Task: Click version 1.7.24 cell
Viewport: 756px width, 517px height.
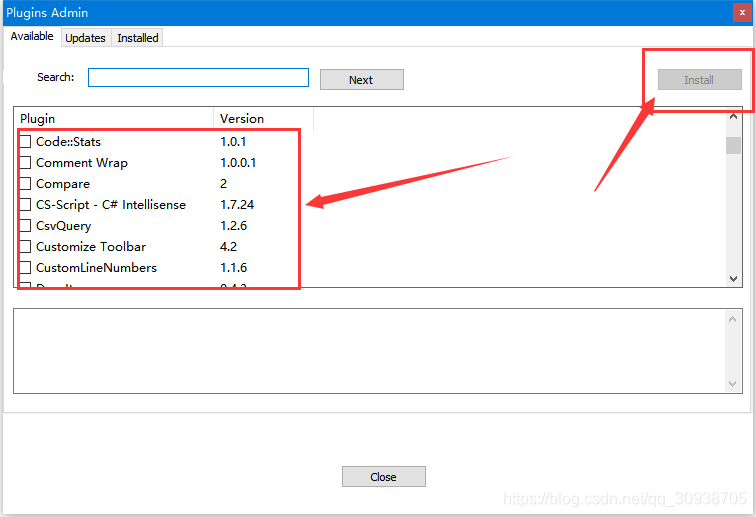Action: [237, 205]
